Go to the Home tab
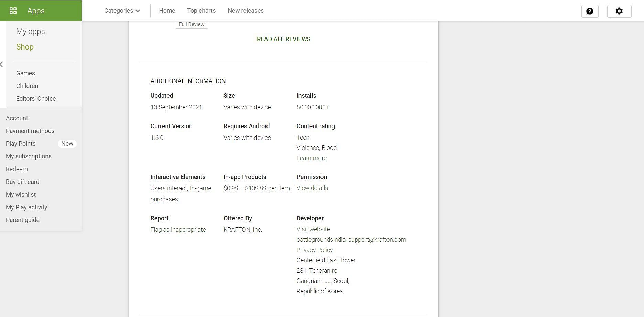Screen dimensions: 644x317 click(x=167, y=11)
